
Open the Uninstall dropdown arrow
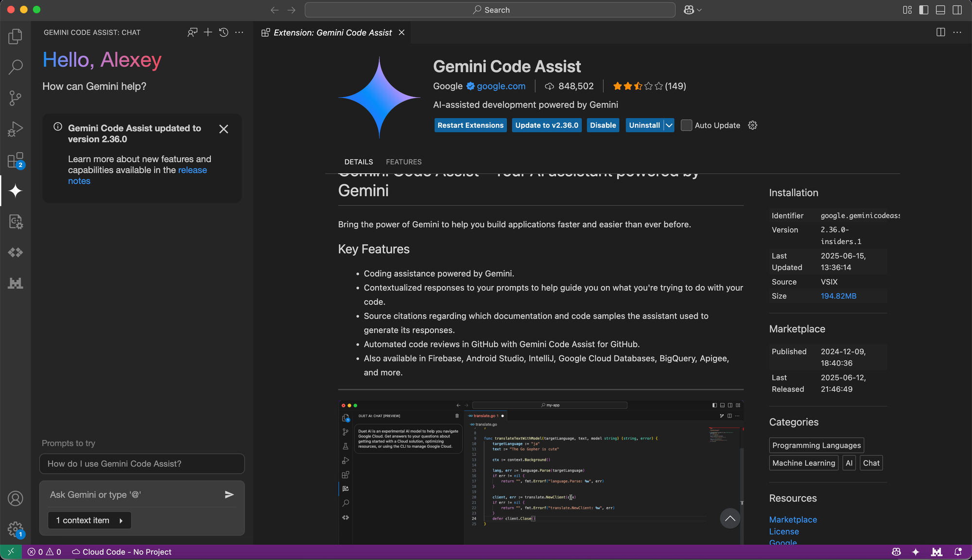668,125
